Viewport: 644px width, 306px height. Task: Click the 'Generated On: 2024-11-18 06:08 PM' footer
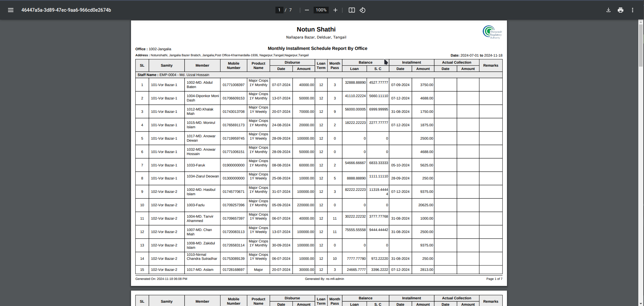pyautogui.click(x=161, y=279)
